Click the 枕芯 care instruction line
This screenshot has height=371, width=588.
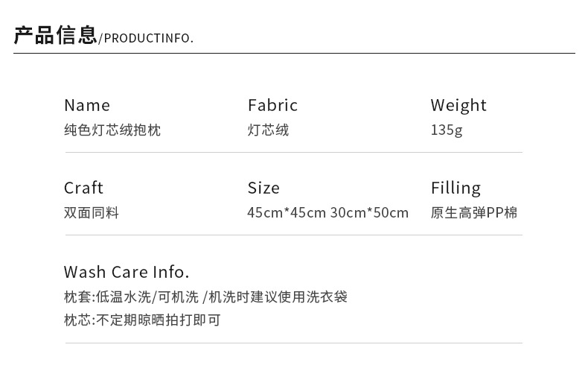[x=142, y=320]
